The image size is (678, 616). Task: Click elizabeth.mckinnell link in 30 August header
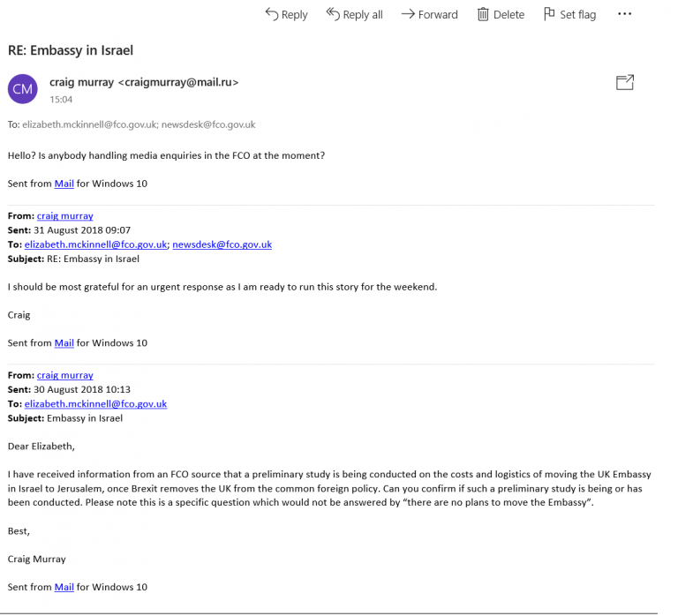(x=95, y=403)
